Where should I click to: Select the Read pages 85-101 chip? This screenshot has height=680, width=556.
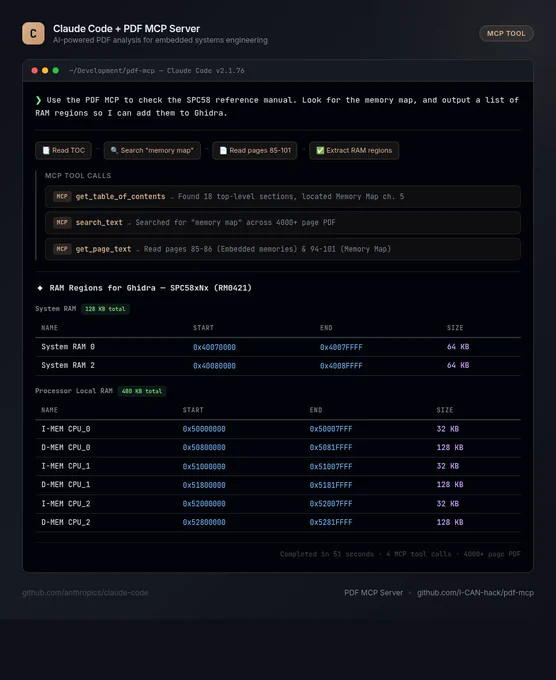click(x=255, y=150)
